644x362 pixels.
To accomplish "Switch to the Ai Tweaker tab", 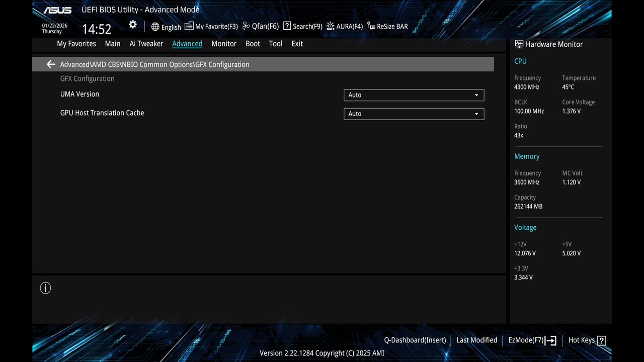I will [146, 44].
